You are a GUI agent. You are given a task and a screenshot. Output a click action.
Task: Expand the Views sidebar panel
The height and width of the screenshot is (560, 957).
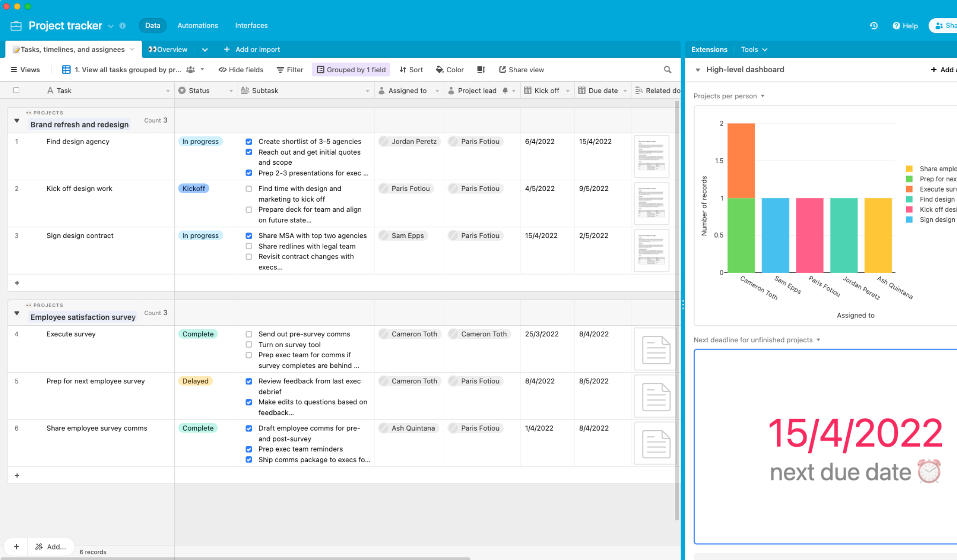pyautogui.click(x=25, y=70)
